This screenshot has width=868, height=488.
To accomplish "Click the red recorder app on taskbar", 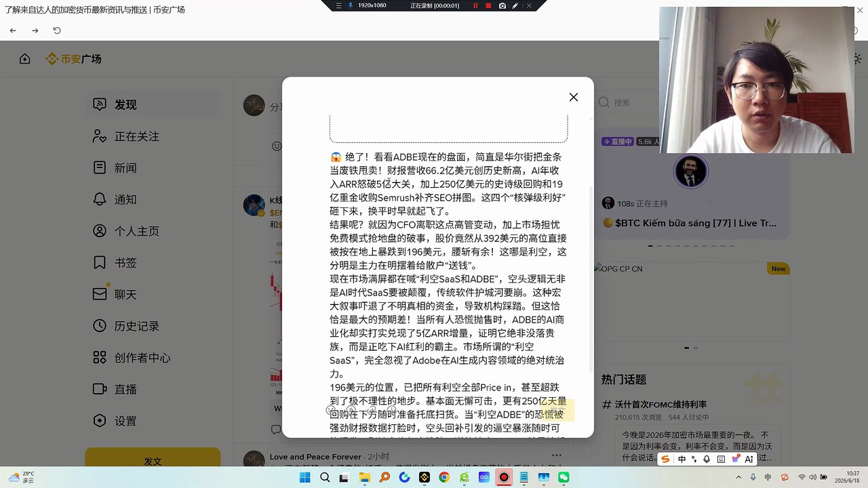I will click(x=504, y=477).
